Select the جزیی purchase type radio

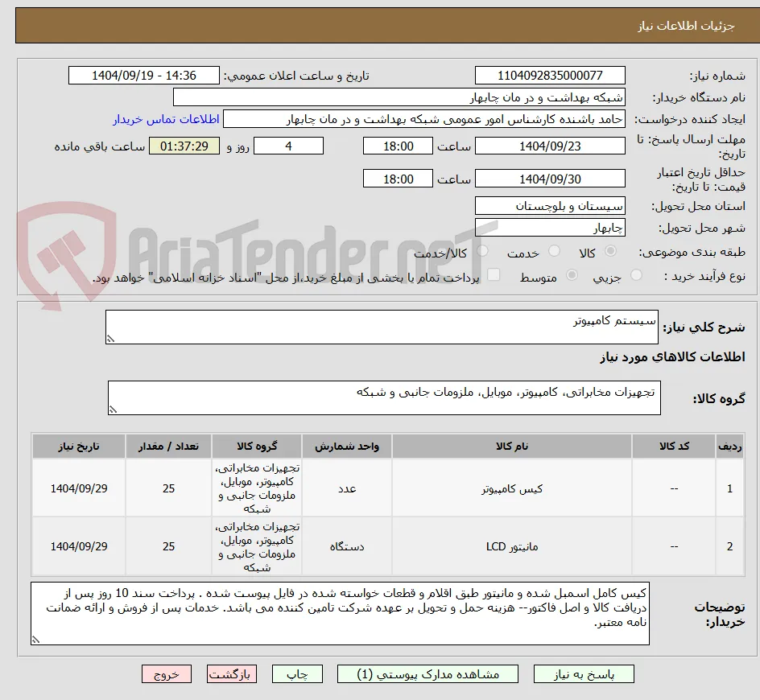[x=636, y=275]
